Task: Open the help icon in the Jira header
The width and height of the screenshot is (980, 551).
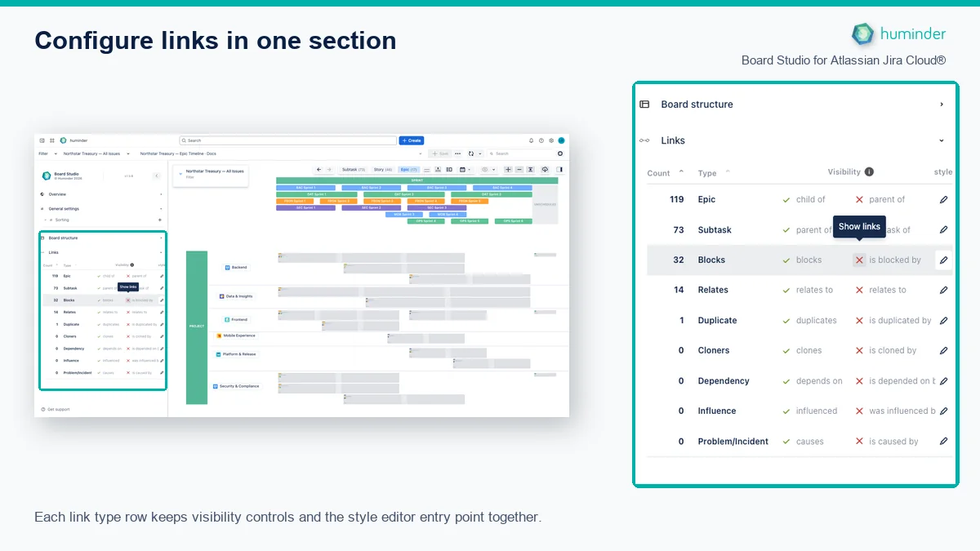Action: coord(541,140)
